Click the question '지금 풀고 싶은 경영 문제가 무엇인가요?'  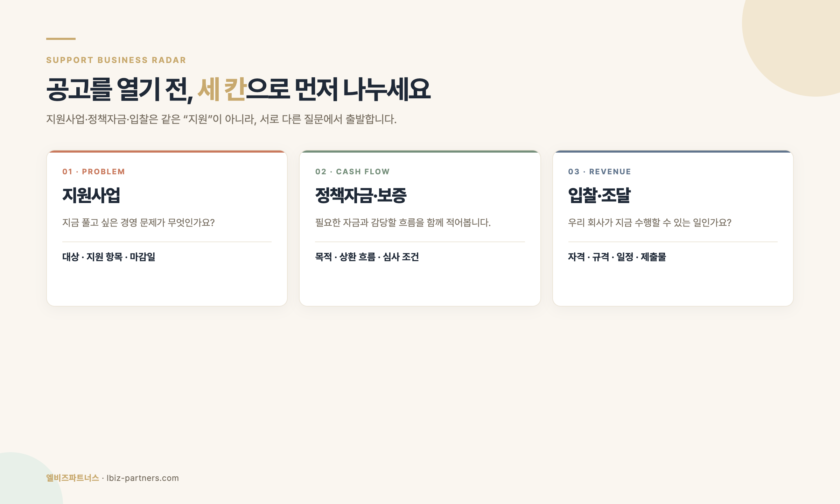tap(139, 223)
